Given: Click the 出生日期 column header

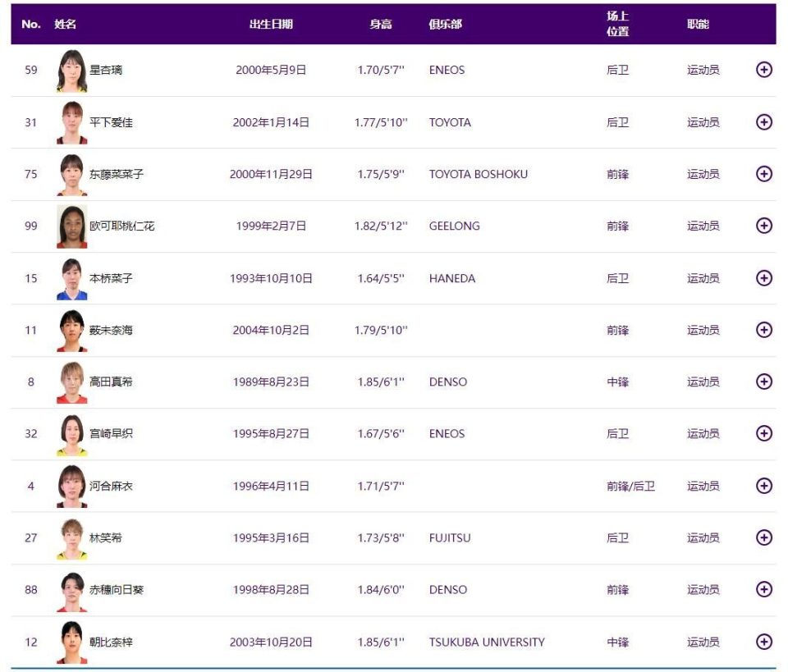Looking at the screenshot, I should pos(271,24).
